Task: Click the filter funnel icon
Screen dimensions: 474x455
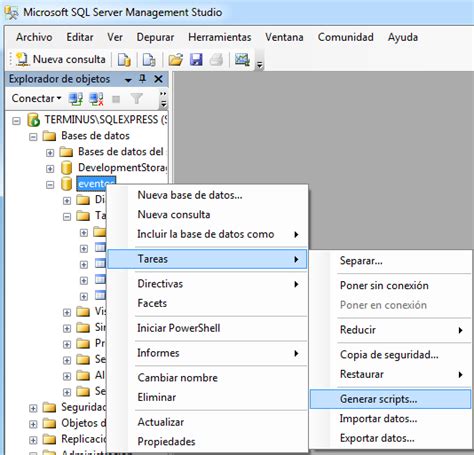Action: [x=136, y=99]
